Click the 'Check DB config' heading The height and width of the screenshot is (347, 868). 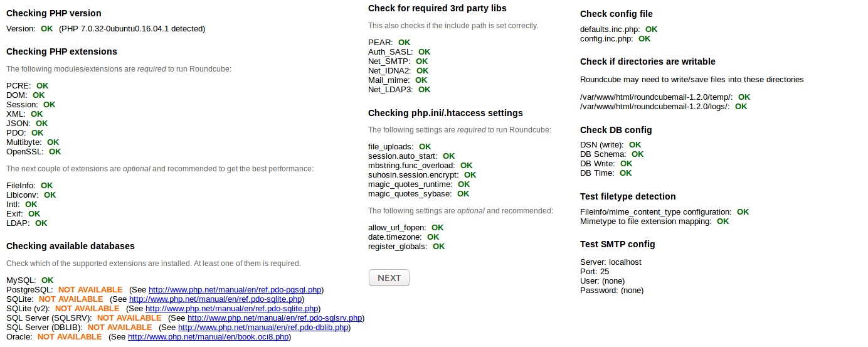click(616, 130)
